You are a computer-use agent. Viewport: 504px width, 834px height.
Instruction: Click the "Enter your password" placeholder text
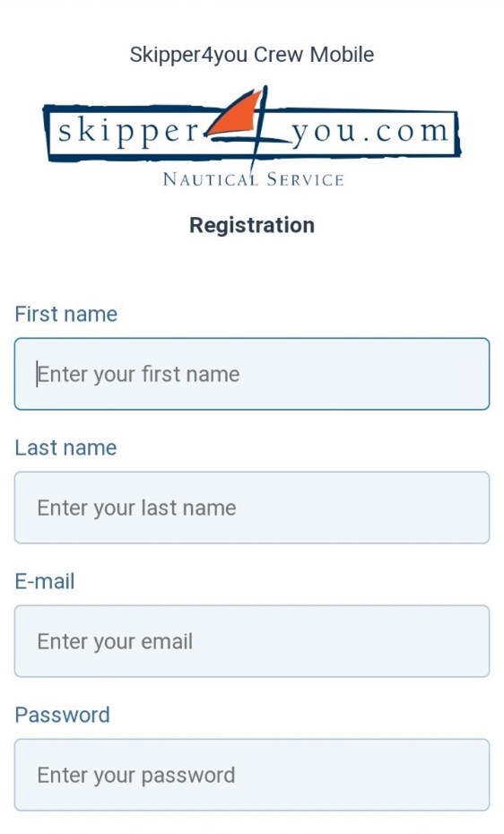point(136,776)
